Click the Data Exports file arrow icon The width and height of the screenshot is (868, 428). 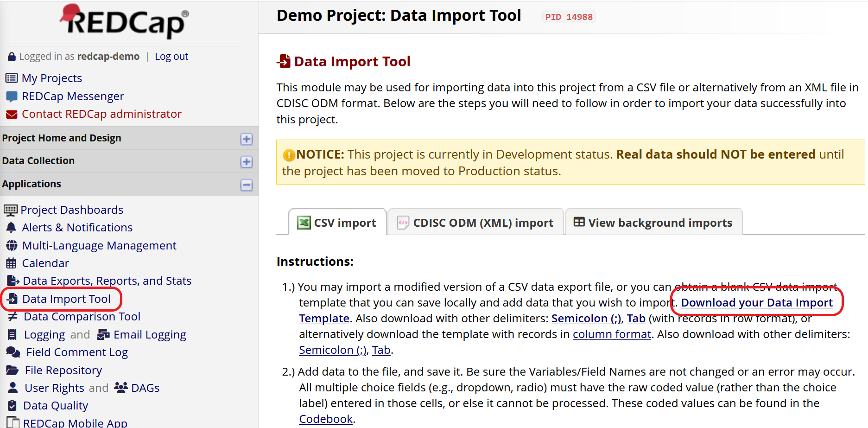click(x=13, y=281)
